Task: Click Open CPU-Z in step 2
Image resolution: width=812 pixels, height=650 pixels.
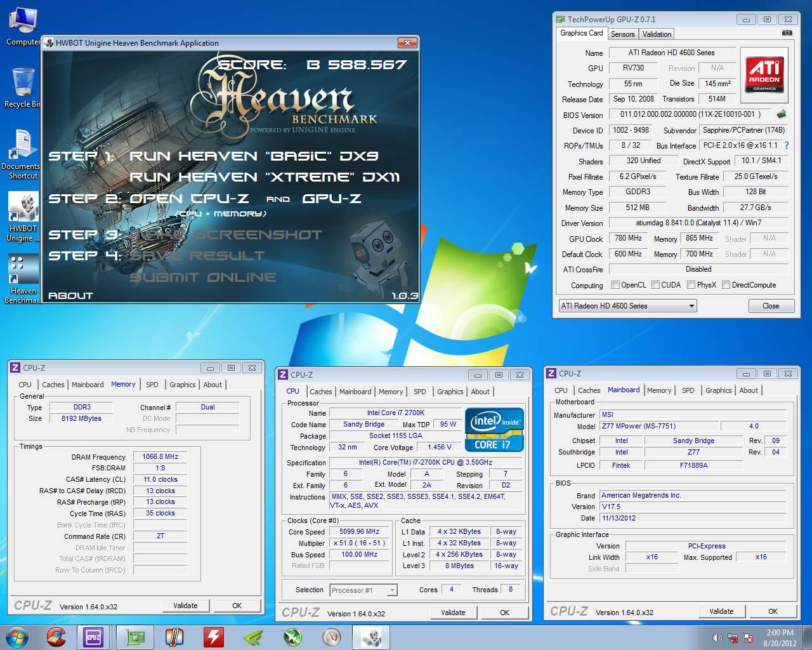Action: point(191,199)
